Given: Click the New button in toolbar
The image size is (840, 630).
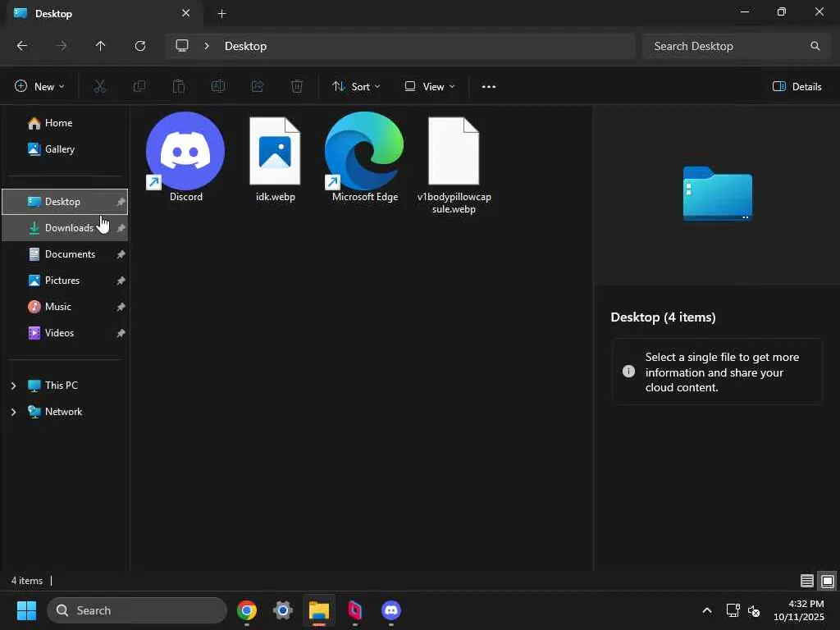Looking at the screenshot, I should [x=39, y=86].
